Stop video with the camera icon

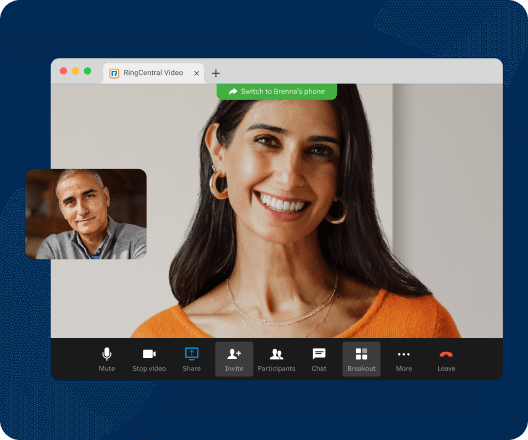tap(149, 354)
